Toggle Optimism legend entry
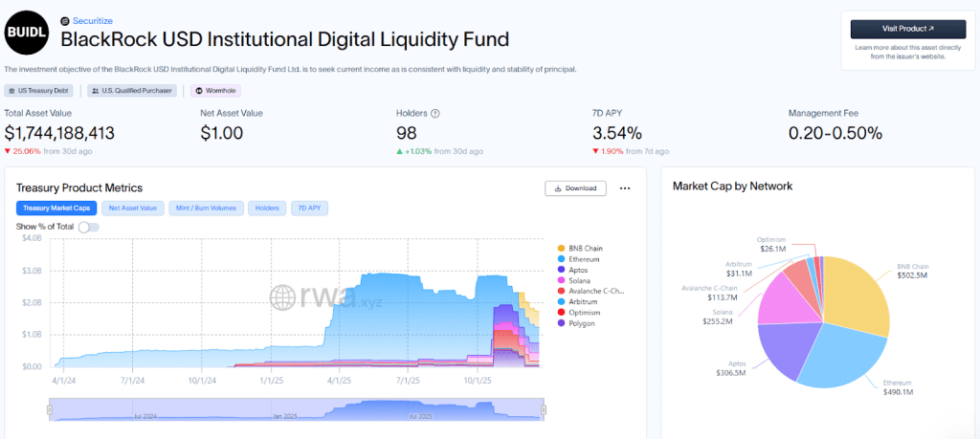980x439 pixels. 577,312
